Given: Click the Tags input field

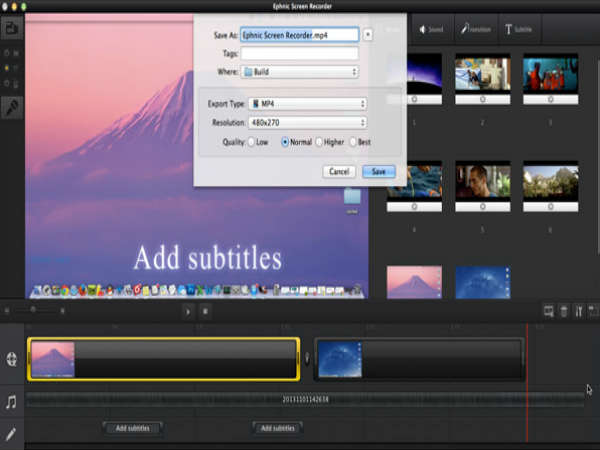Looking at the screenshot, I should (x=299, y=53).
